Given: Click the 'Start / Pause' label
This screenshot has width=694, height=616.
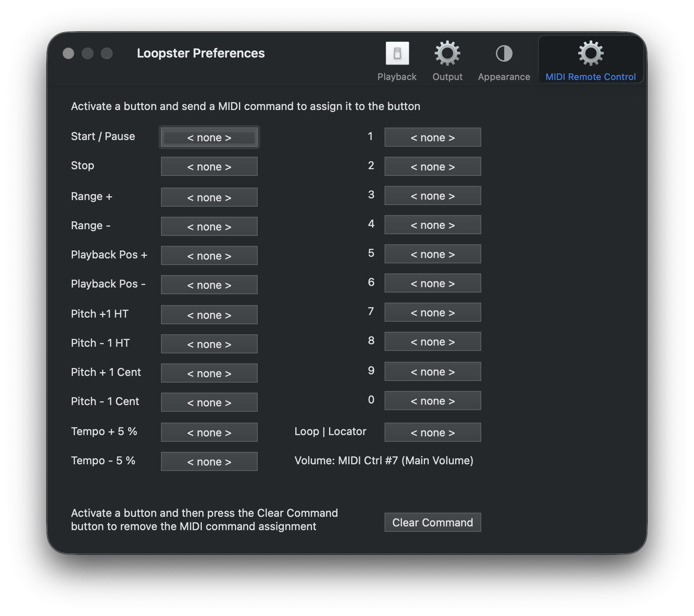Looking at the screenshot, I should 103,136.
